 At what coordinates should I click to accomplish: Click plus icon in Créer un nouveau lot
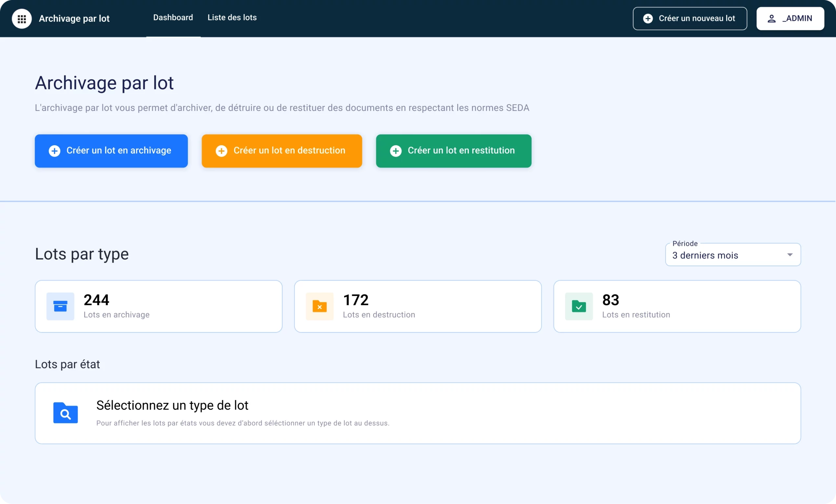click(x=648, y=19)
